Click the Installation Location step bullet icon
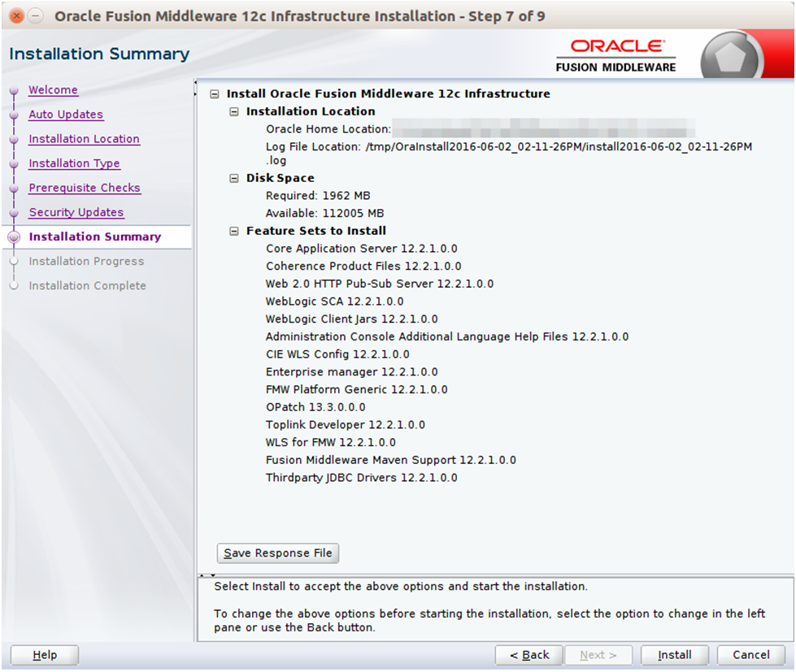 coord(14,139)
